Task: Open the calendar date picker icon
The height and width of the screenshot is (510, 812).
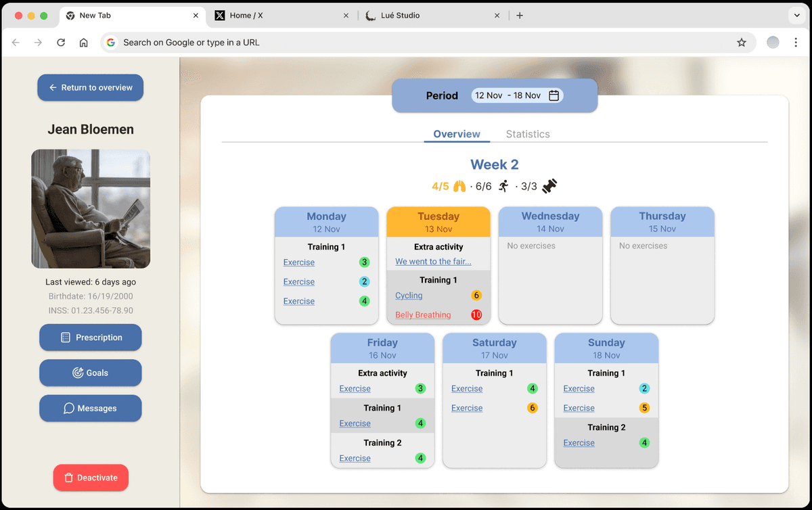Action: (x=554, y=95)
